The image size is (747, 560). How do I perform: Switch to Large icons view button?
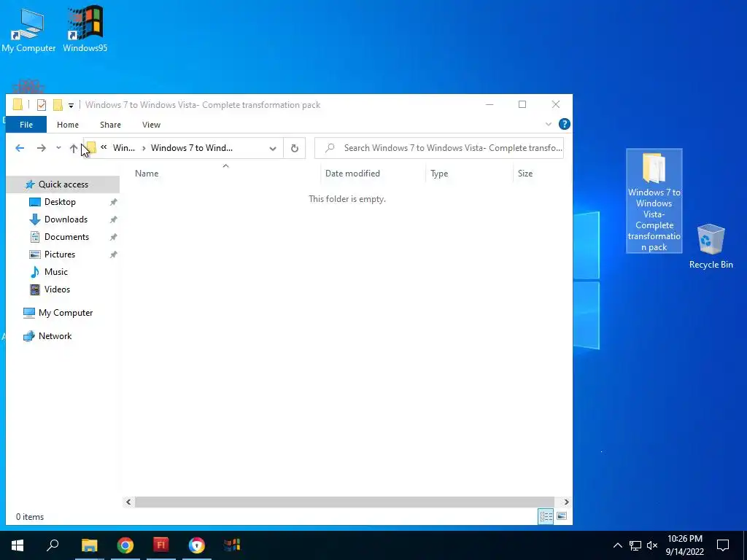click(562, 517)
